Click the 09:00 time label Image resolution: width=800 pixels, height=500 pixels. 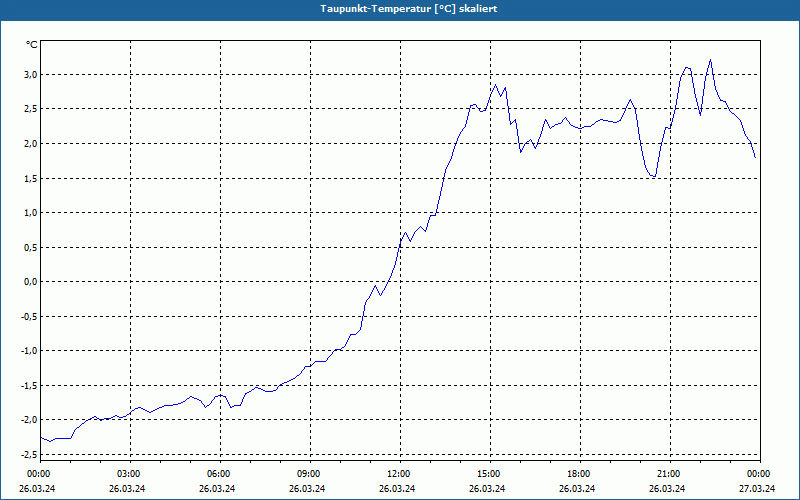point(310,474)
